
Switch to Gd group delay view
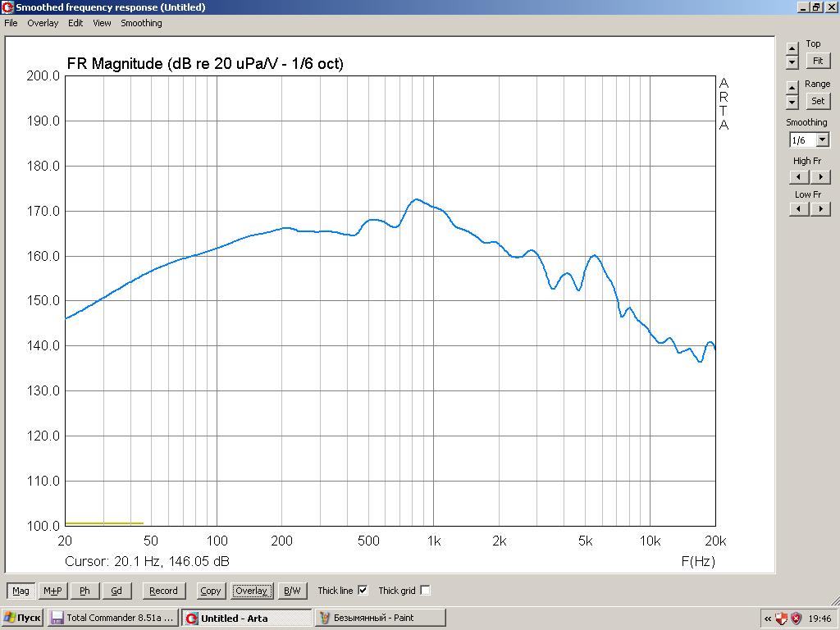click(x=116, y=591)
